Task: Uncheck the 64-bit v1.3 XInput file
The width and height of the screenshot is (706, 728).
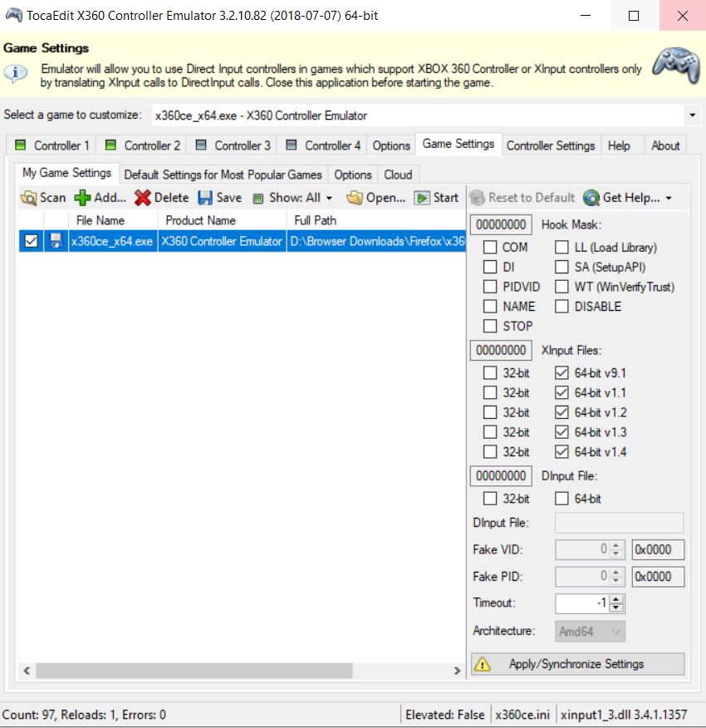Action: click(x=561, y=432)
